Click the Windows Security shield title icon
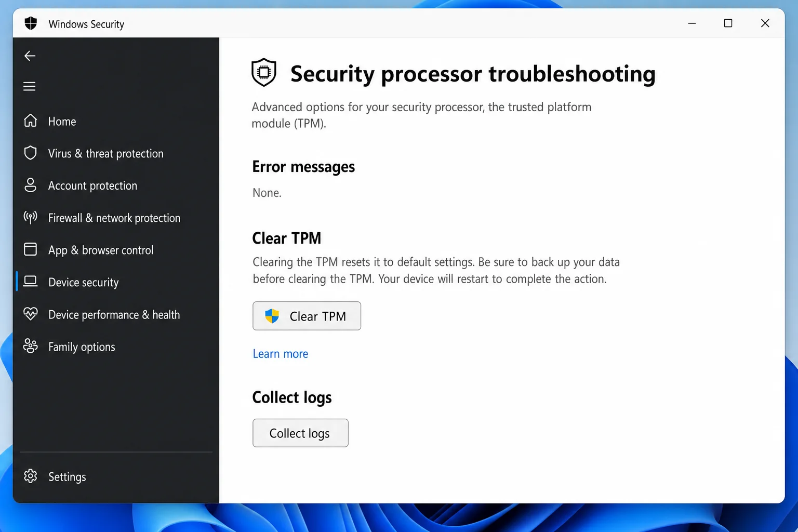798x532 pixels. click(x=31, y=23)
